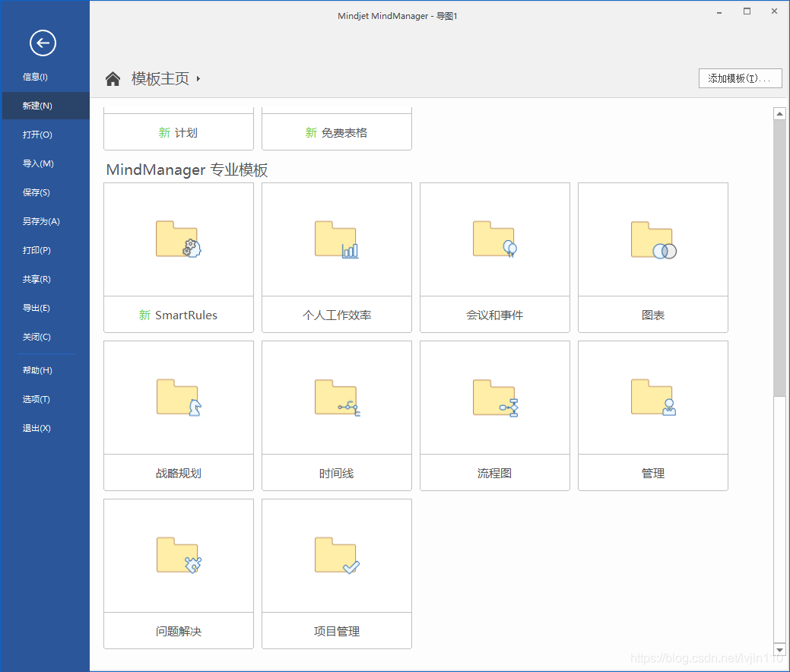Open the 会议和事件 folder icon
The width and height of the screenshot is (790, 672).
(x=495, y=239)
